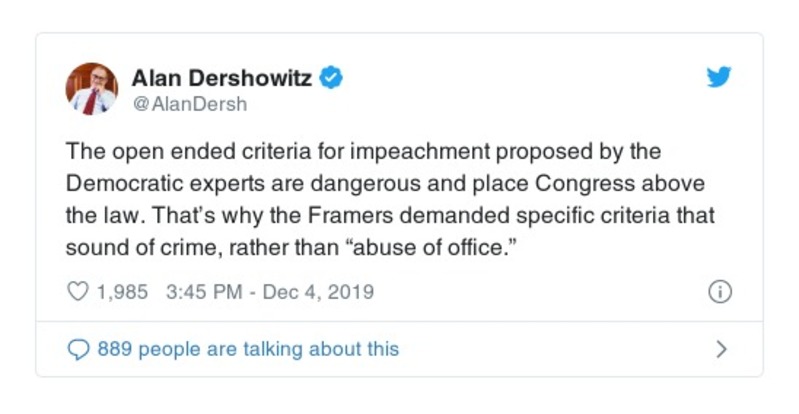The image size is (799, 414).
Task: Open the Alan Dershowitz display name link
Action: 223,78
